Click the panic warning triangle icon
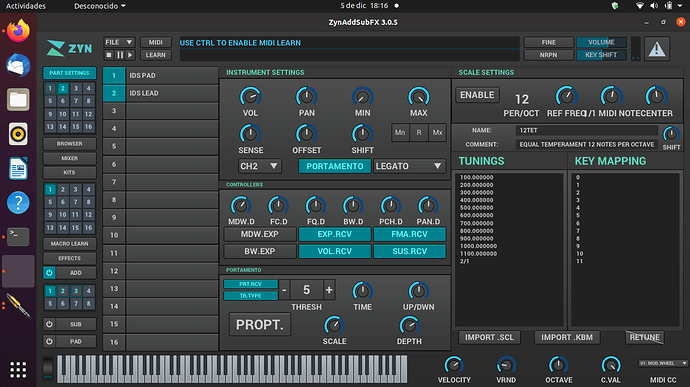Screen dimensions: 690x387 pyautogui.click(x=657, y=48)
